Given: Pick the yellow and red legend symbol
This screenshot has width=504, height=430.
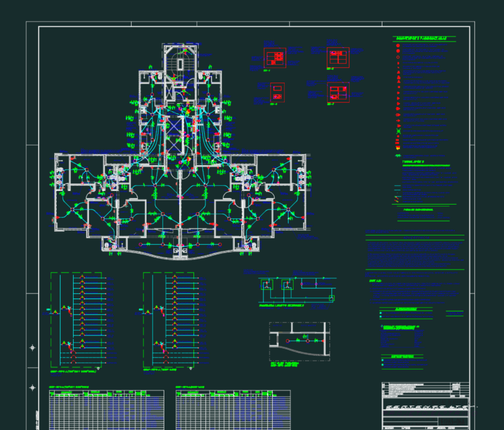Looking at the screenshot, I should (398, 148).
